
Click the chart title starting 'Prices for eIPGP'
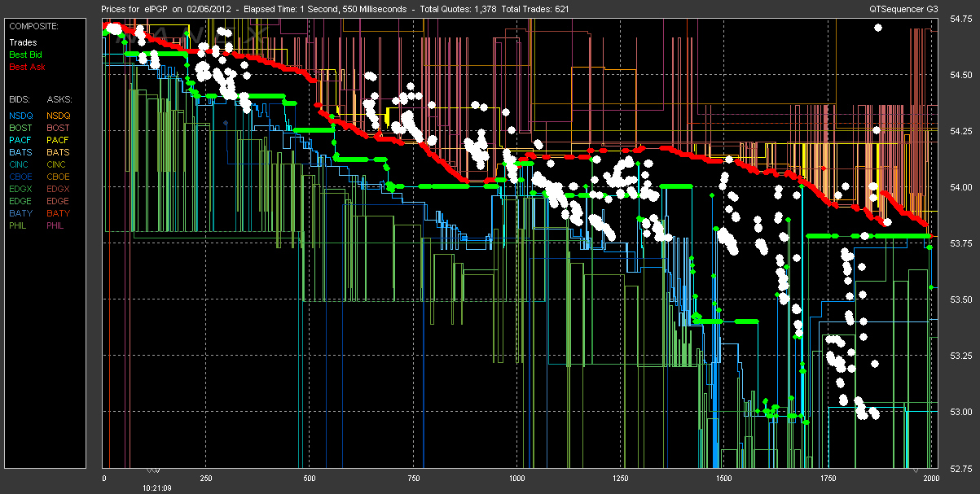(x=336, y=8)
